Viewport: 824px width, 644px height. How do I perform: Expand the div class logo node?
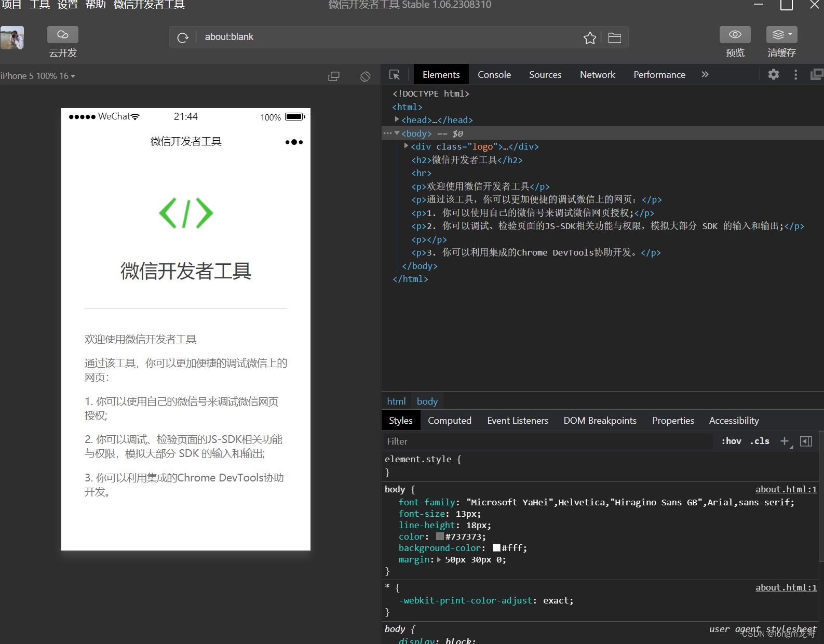click(407, 146)
